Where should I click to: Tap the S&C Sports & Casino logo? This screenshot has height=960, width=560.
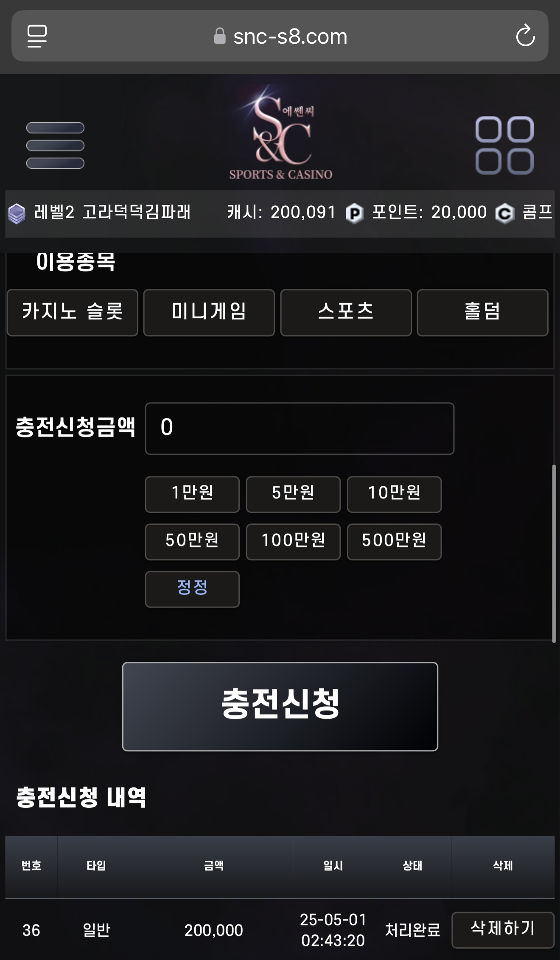click(x=280, y=133)
